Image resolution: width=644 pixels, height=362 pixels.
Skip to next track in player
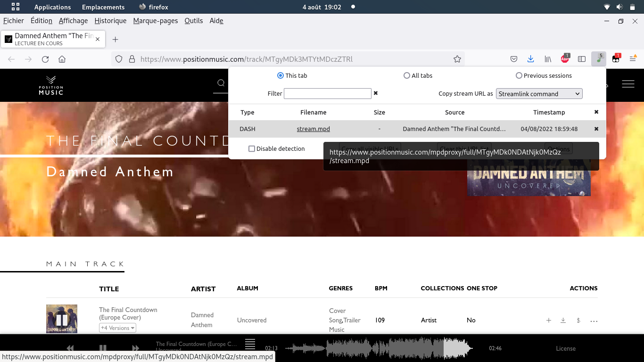[x=135, y=348]
